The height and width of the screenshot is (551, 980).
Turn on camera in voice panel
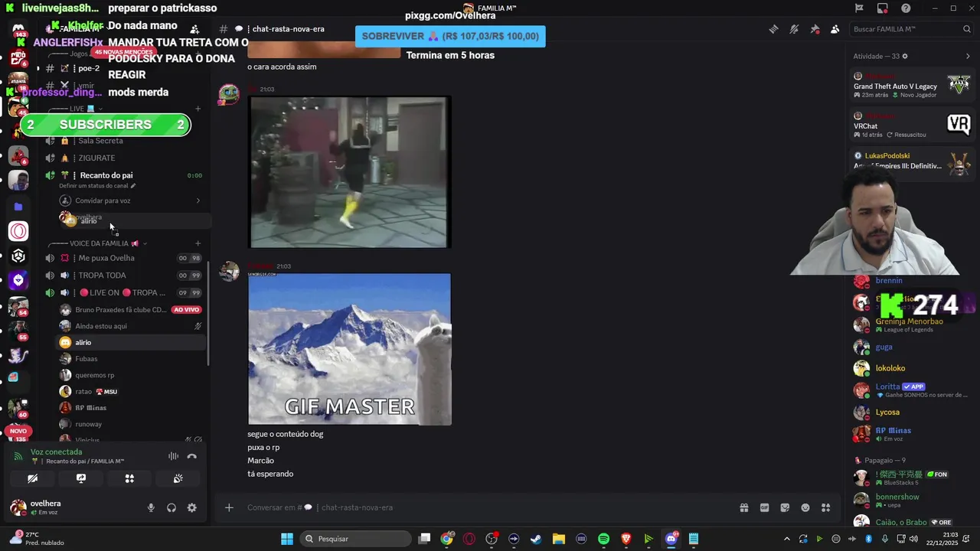(32, 479)
